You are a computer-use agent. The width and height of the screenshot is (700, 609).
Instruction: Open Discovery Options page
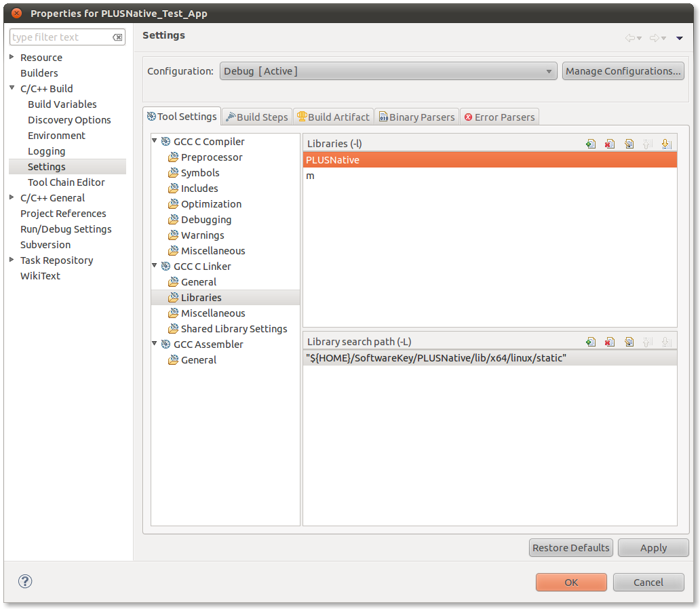point(69,120)
